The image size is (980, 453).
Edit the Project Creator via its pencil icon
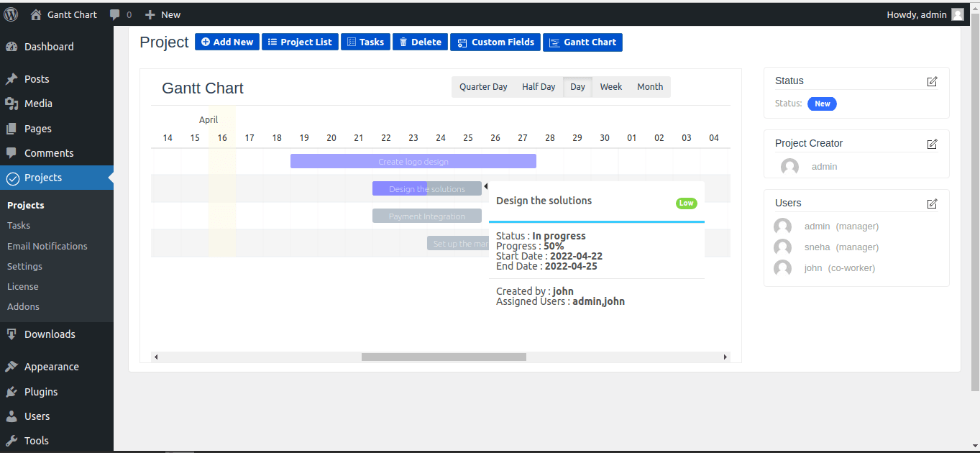[932, 143]
